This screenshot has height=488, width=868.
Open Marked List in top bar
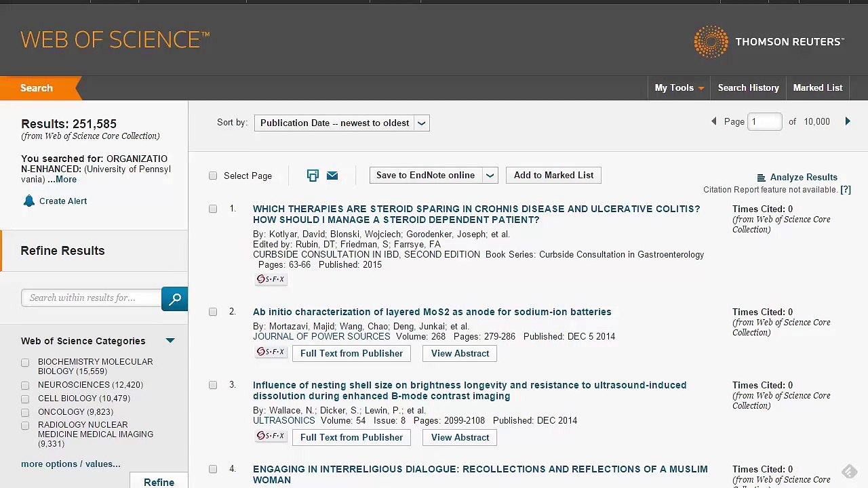click(x=818, y=88)
